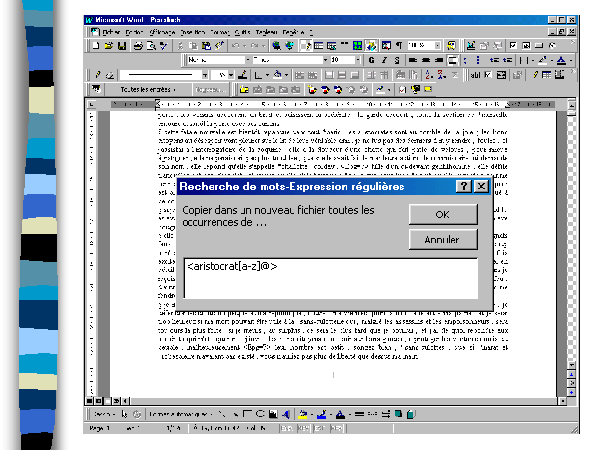
Task: Open the font size dropdown
Action: (359, 60)
